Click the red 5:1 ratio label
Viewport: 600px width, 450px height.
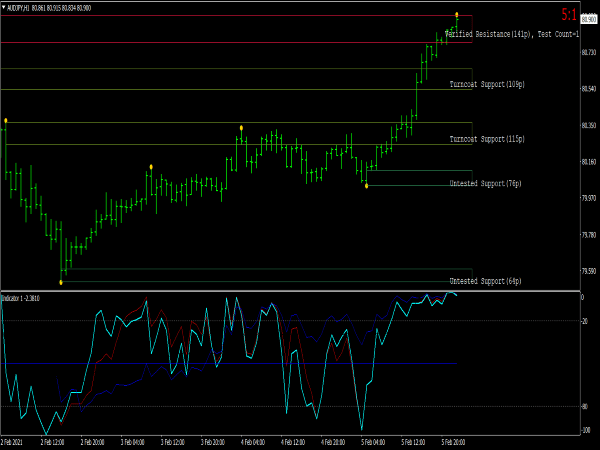pyautogui.click(x=568, y=15)
